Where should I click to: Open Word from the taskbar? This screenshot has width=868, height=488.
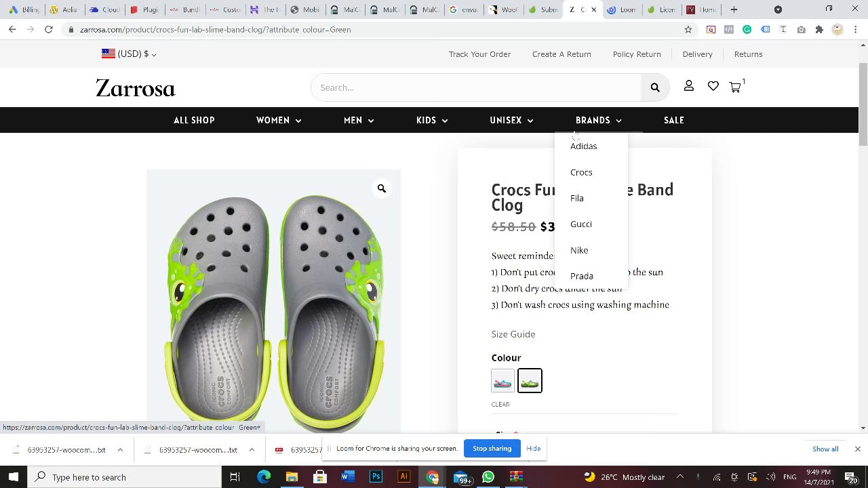(347, 477)
